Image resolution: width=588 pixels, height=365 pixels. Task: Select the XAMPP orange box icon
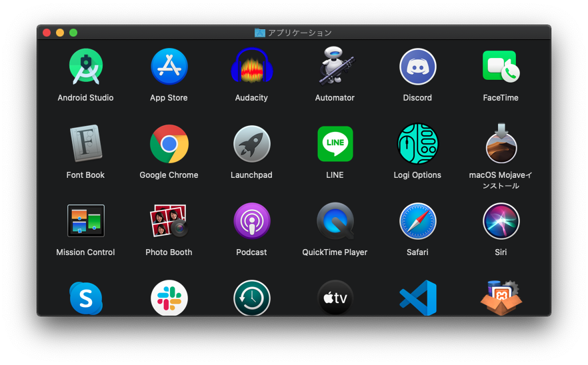(501, 298)
